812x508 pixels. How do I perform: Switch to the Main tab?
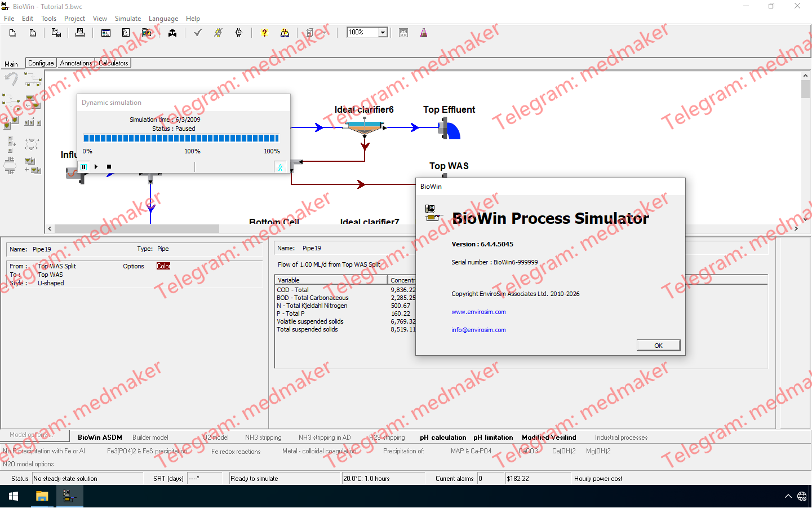pos(11,64)
